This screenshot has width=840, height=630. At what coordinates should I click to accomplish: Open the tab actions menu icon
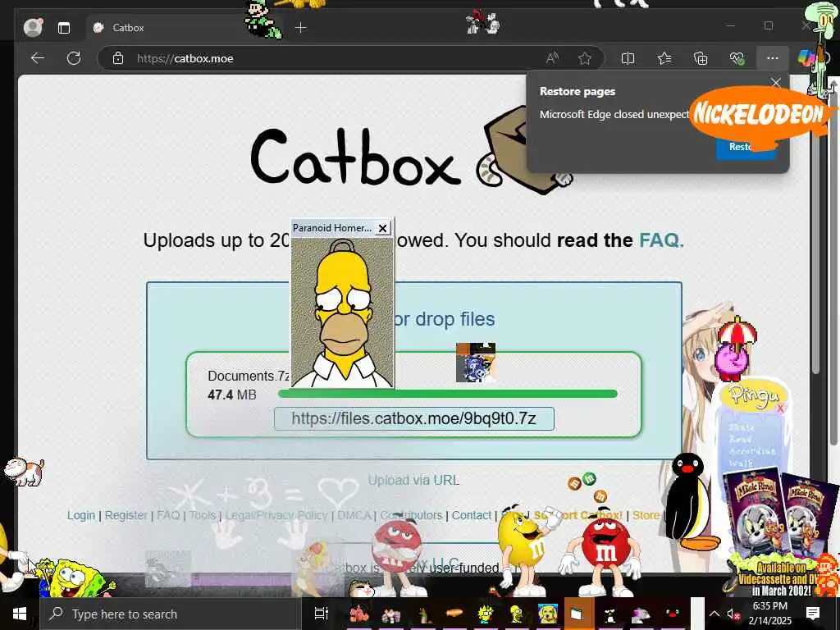click(64, 28)
